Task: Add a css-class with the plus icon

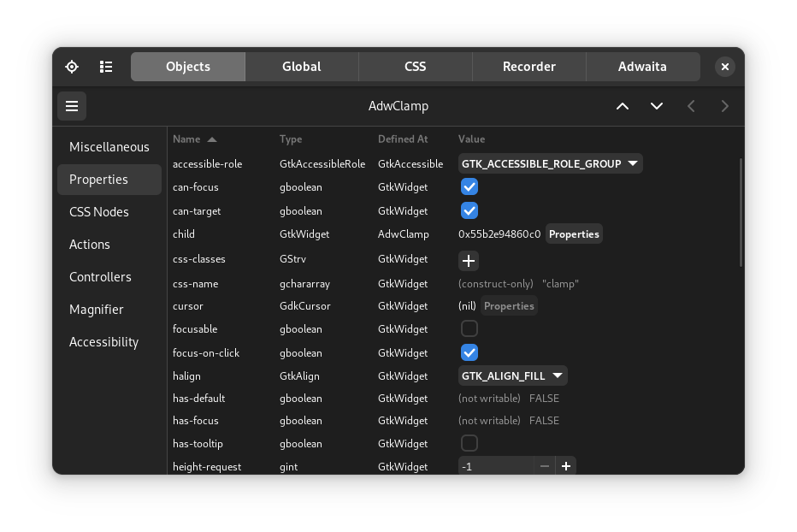Action: pos(469,260)
